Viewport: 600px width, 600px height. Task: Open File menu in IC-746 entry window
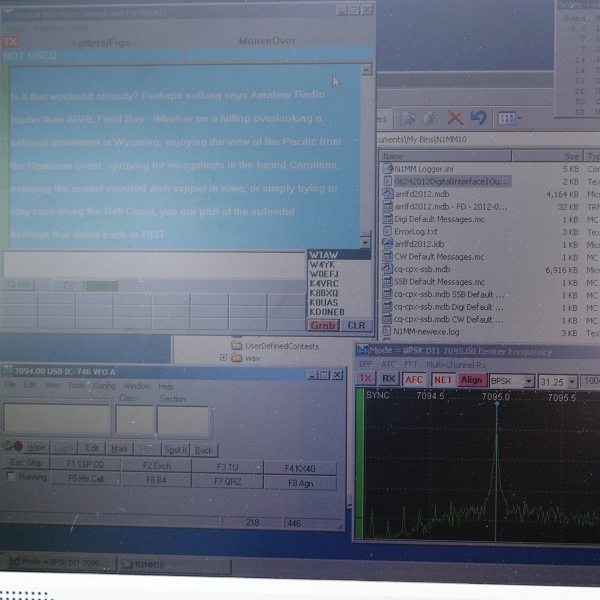click(x=10, y=384)
